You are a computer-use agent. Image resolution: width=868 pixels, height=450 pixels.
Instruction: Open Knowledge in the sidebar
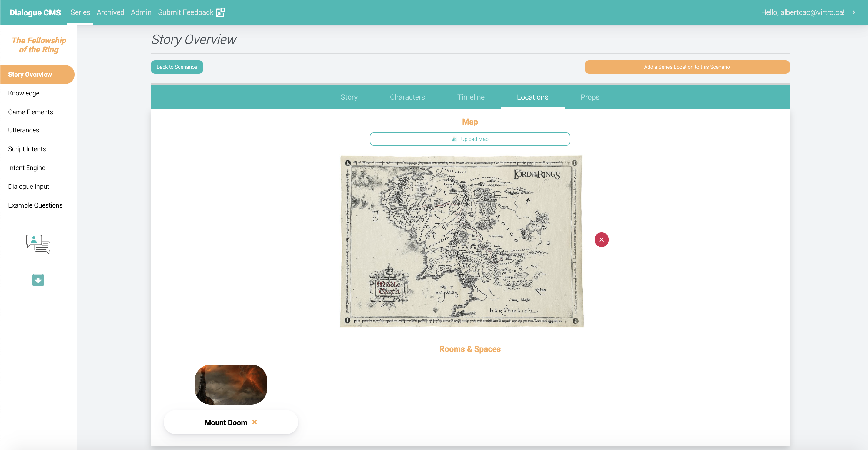(x=24, y=93)
